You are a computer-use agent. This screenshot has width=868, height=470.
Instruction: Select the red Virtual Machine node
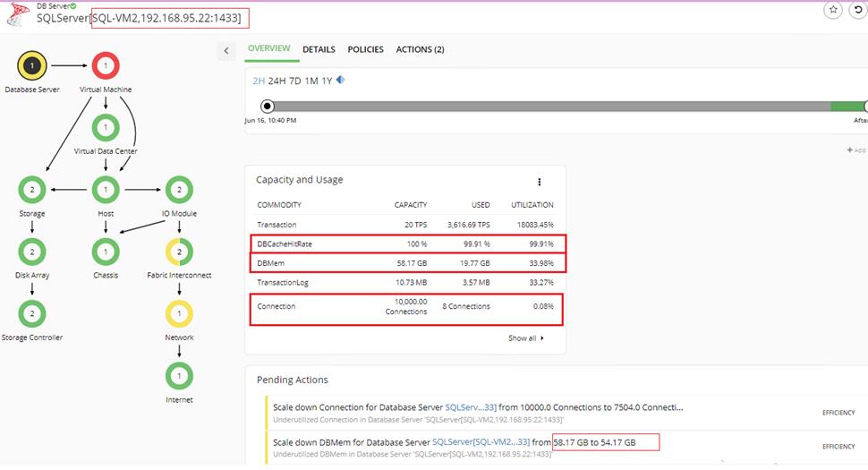click(x=106, y=65)
